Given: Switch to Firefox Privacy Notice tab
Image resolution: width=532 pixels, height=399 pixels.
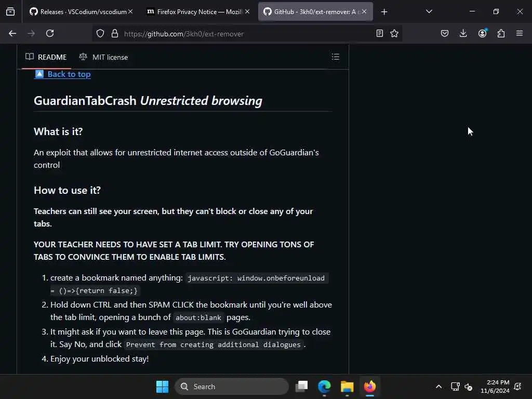Looking at the screenshot, I should coord(198,11).
